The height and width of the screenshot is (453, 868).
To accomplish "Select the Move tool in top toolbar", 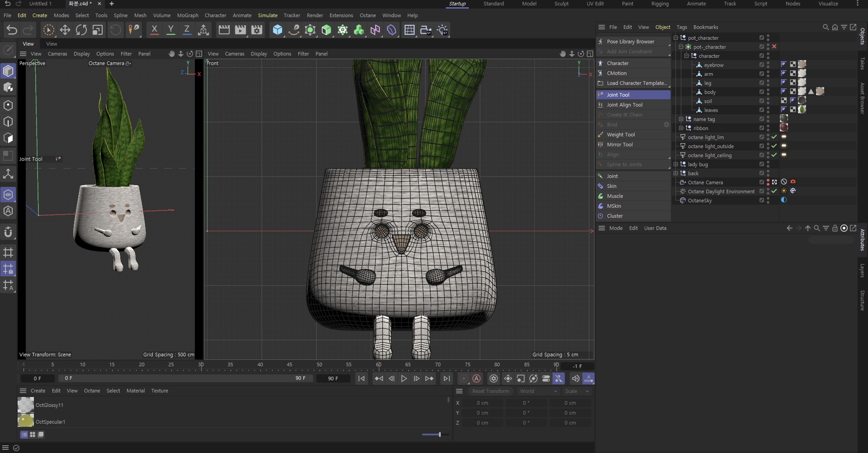I will 65,30.
